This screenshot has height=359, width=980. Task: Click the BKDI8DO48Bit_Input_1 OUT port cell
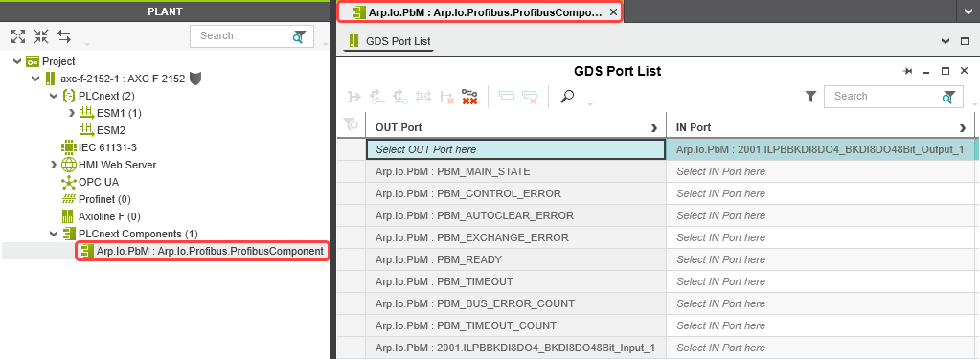point(515,348)
